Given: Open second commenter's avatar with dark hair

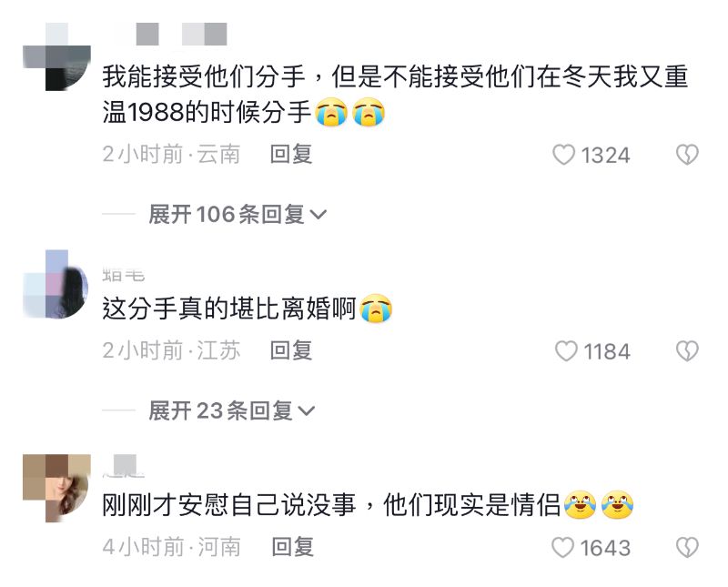Looking at the screenshot, I should tap(56, 284).
